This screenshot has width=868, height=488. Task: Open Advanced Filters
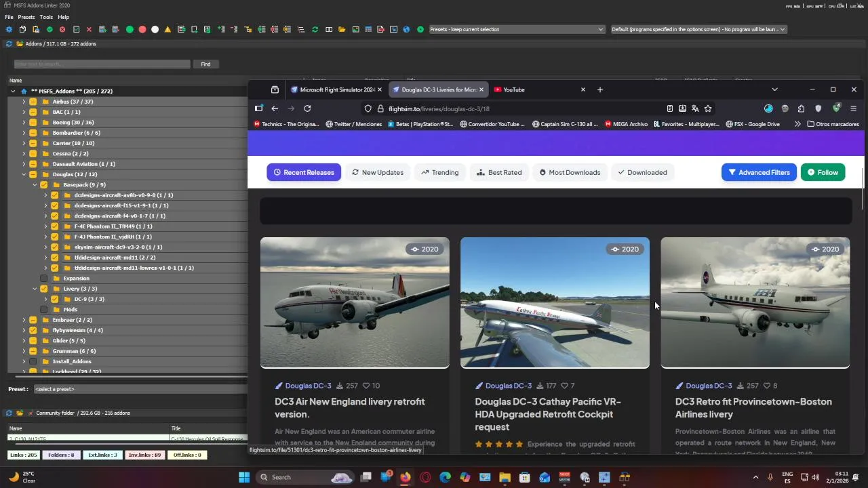759,172
